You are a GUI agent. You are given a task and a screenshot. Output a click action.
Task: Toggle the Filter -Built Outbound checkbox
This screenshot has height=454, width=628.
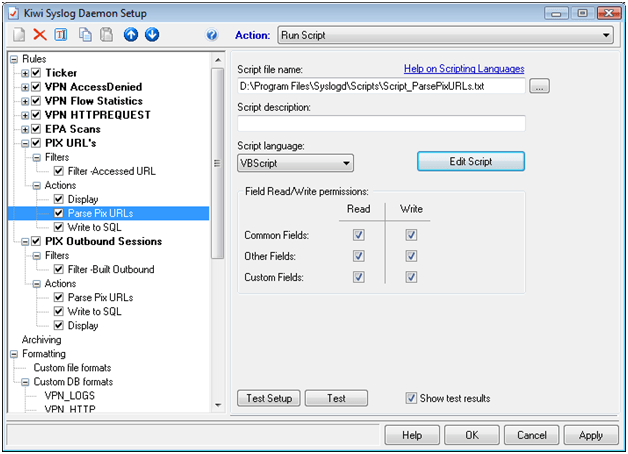(x=59, y=269)
